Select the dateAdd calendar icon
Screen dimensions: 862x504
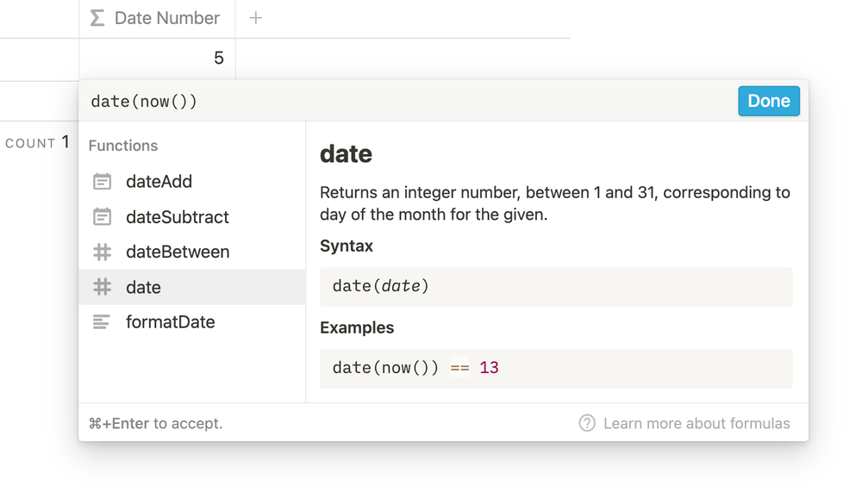103,182
